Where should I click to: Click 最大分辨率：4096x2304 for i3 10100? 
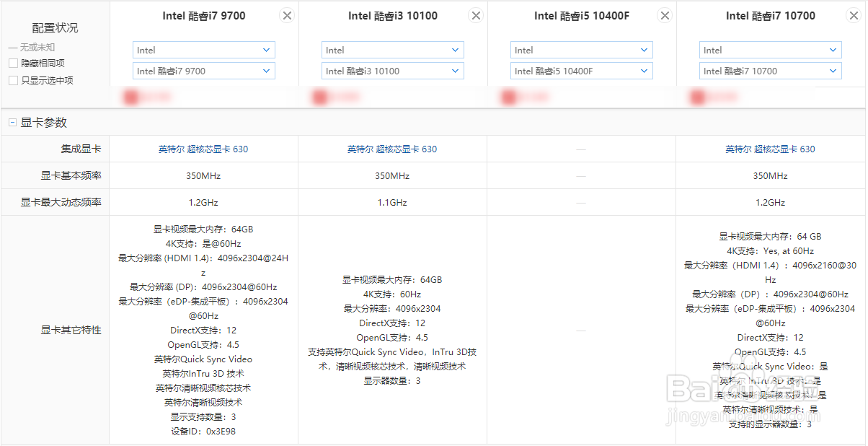[392, 309]
